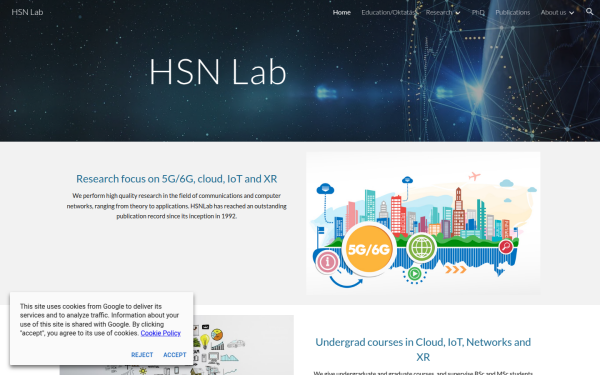
Task: Click the IoT sketch image behind cookie banner
Action: [x=244, y=344]
